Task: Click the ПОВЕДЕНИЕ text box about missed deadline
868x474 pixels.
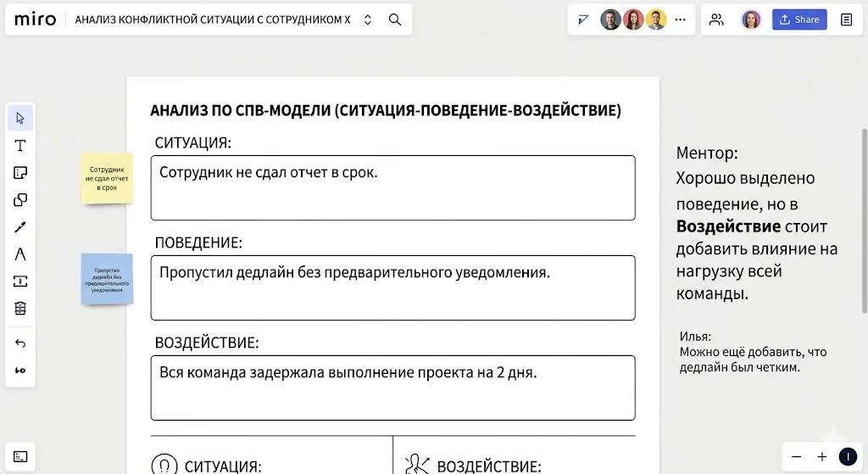Action: pyautogui.click(x=393, y=288)
